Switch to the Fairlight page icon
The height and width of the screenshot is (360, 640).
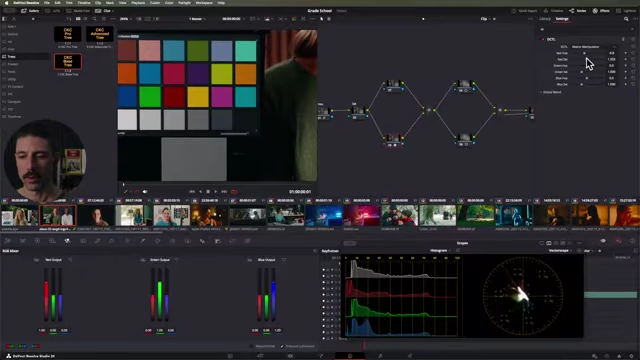[x=380, y=356]
